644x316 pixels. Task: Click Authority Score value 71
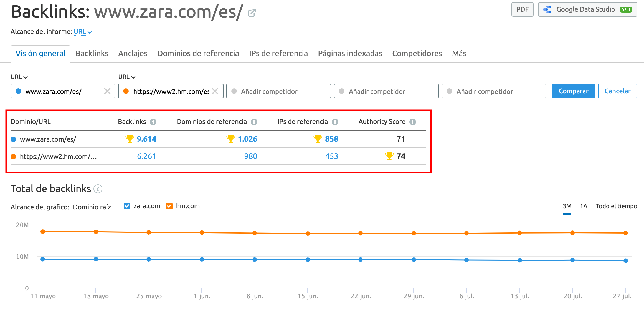point(401,139)
